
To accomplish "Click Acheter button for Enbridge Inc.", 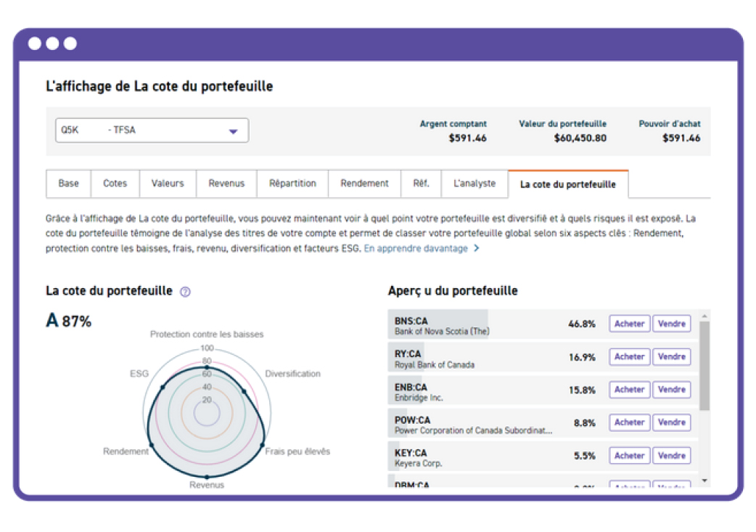I will [x=629, y=390].
